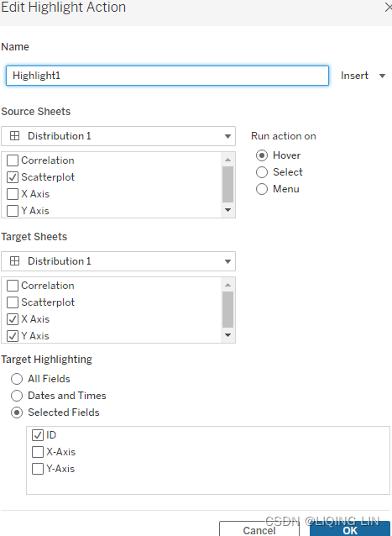Select All Fields target highlighting
The width and height of the screenshot is (392, 536).
[17, 379]
